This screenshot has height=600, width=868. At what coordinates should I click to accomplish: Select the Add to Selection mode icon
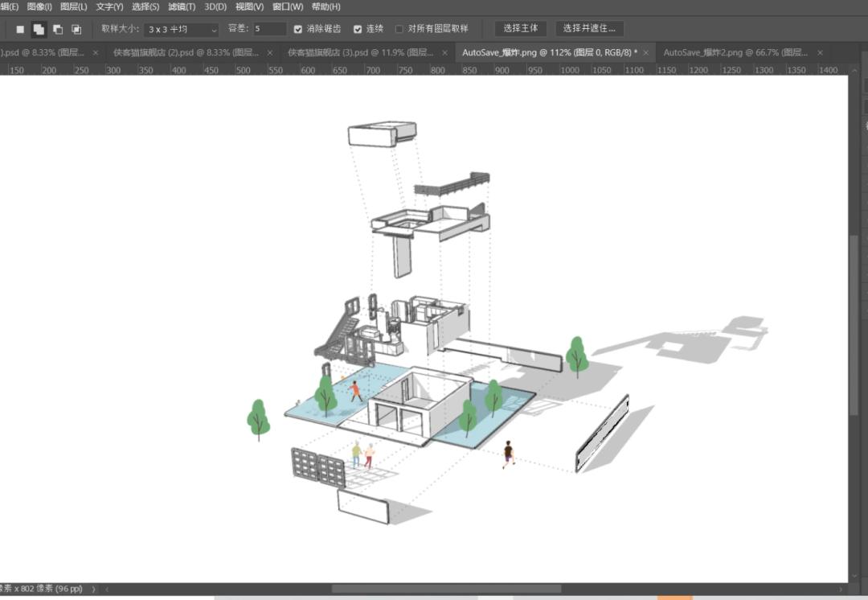click(39, 30)
